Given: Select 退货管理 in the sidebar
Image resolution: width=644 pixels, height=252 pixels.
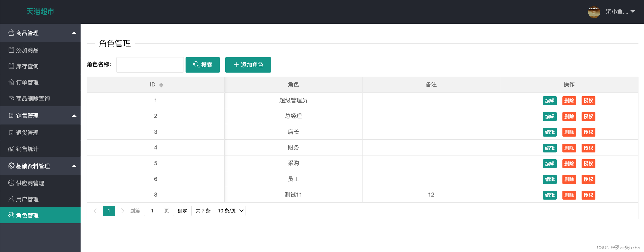Looking at the screenshot, I should pos(27,133).
